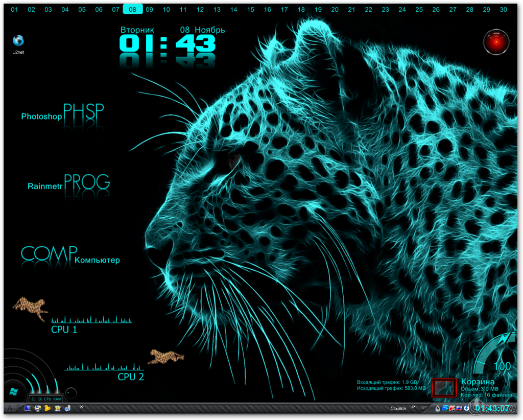
Task: Open Rainmetr via the PROG shortcut
Action: 87,182
